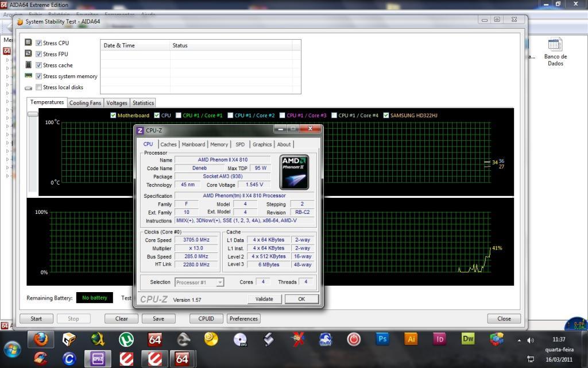Open the Processor #1 selection dropdown
Viewport: 588px width, 368px height.
(x=199, y=282)
